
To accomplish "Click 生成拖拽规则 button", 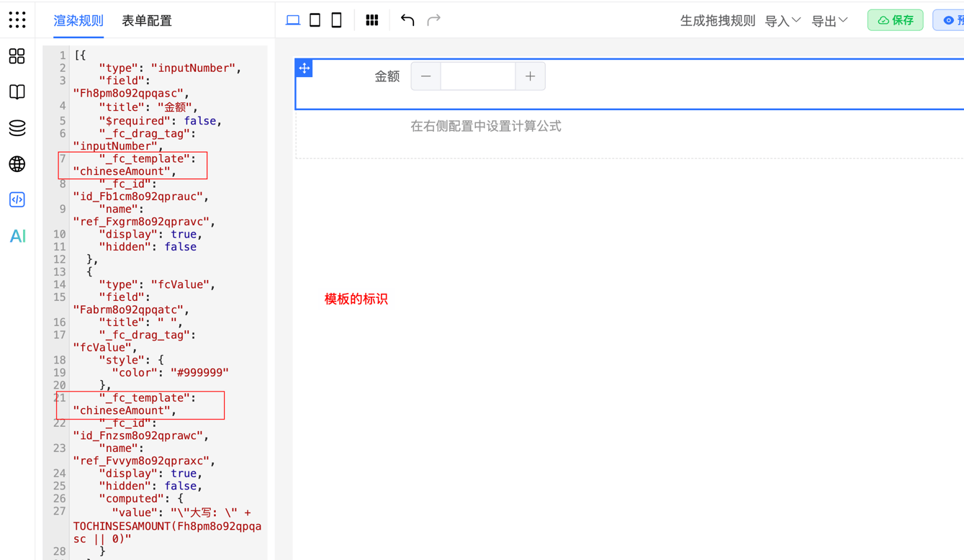I will [x=717, y=21].
